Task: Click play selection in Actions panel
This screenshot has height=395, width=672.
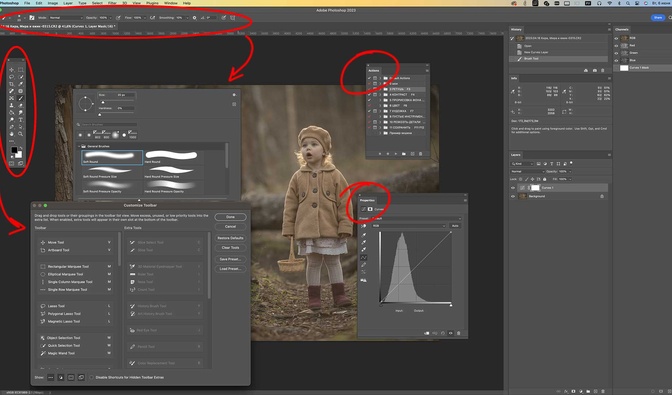Action: 396,153
